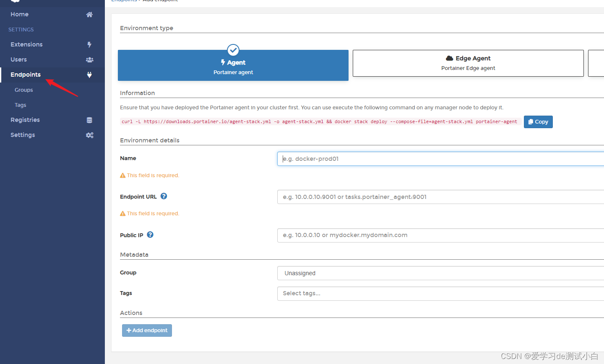Click the Users group icon
604x364 pixels.
pos(89,60)
